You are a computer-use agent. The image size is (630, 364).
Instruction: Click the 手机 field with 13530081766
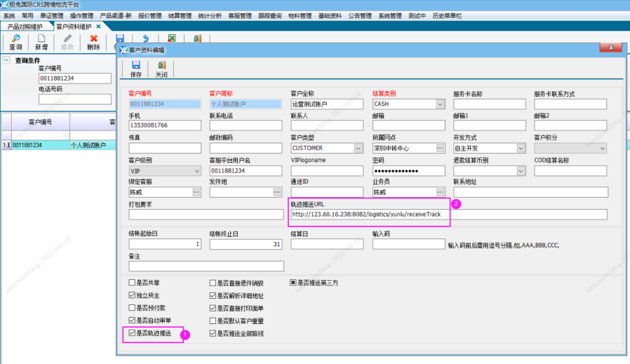pos(165,126)
